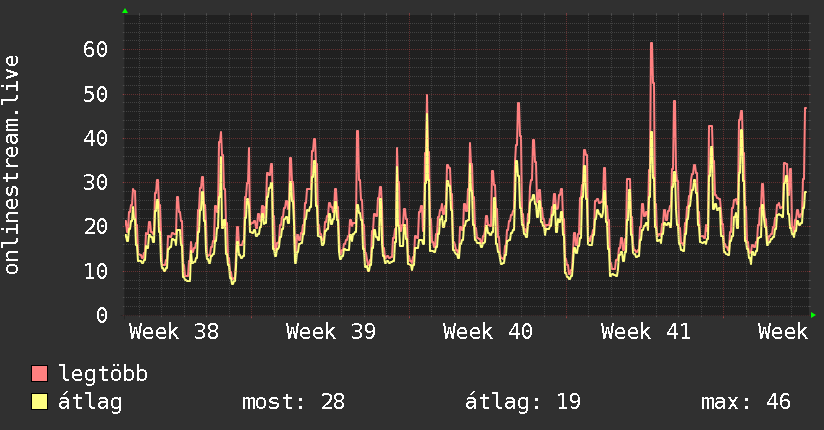This screenshot has height=430, width=824.
Task: Click the Week 40 axis label
Action: (x=488, y=332)
